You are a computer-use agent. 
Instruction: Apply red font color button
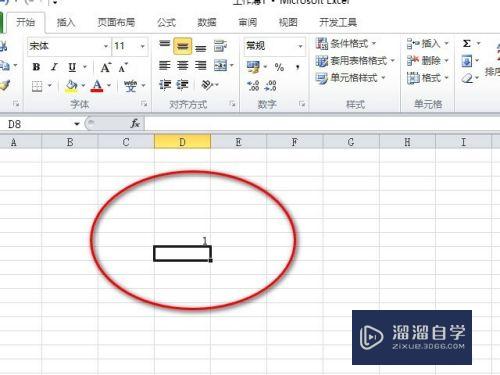[x=97, y=86]
